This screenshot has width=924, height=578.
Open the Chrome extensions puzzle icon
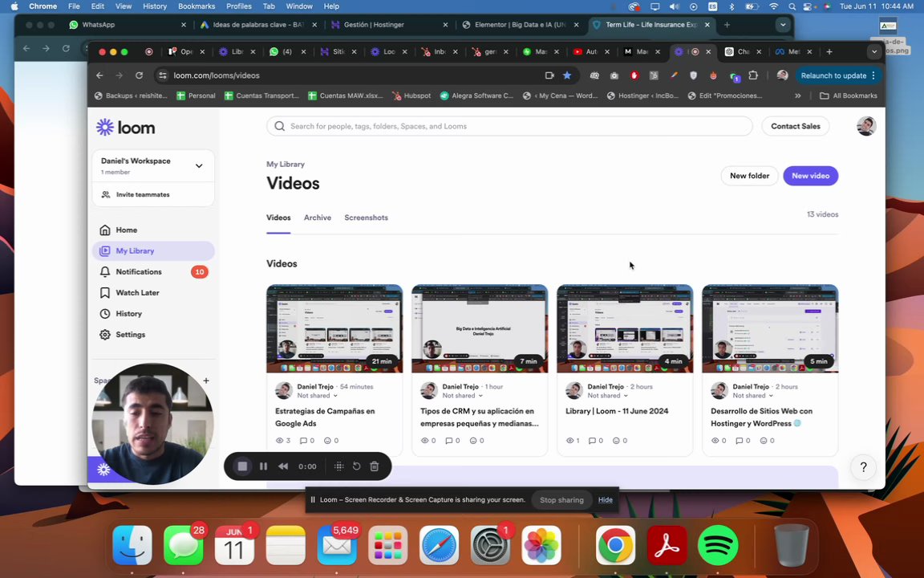[x=753, y=75]
